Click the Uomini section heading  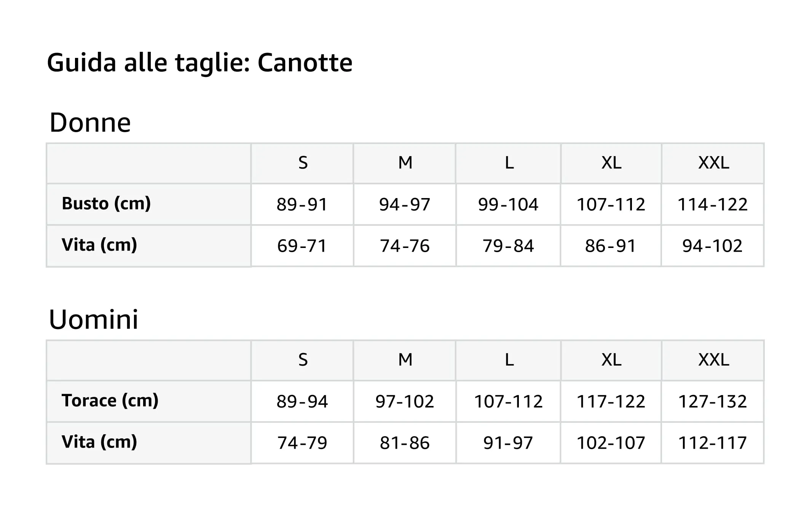tap(93, 319)
